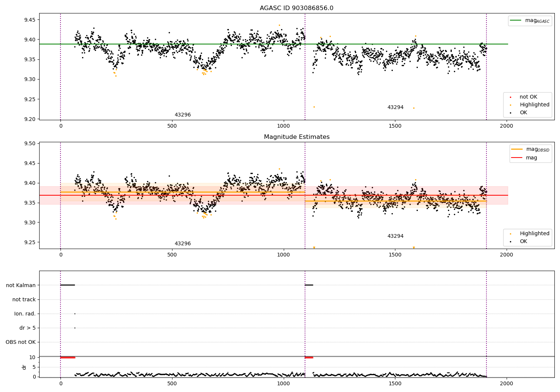560x392 pixels.
Task: Click the 1500 x-tick under the bottom plot
Action: tap(395, 383)
